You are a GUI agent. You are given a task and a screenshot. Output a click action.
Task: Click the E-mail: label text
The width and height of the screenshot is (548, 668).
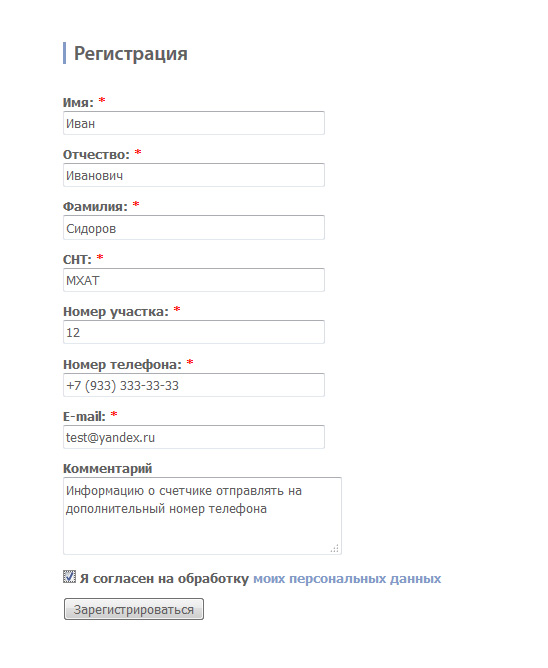tap(84, 417)
